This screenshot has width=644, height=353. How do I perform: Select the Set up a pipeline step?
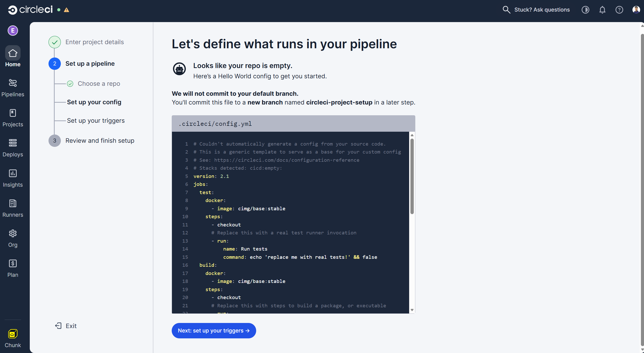[x=90, y=64]
